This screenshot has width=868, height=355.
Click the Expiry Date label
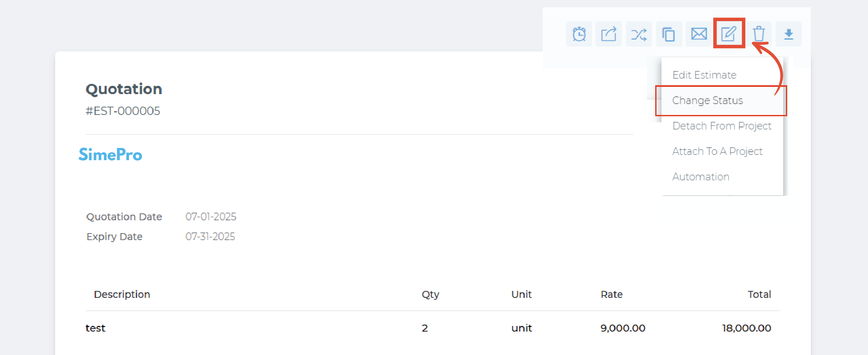tap(114, 237)
